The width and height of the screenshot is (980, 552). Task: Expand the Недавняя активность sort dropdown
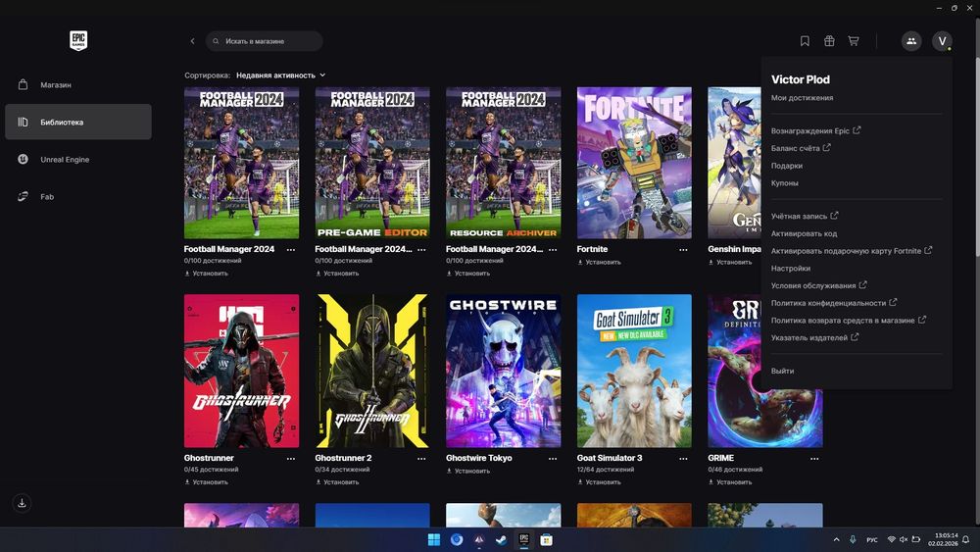[x=280, y=75]
